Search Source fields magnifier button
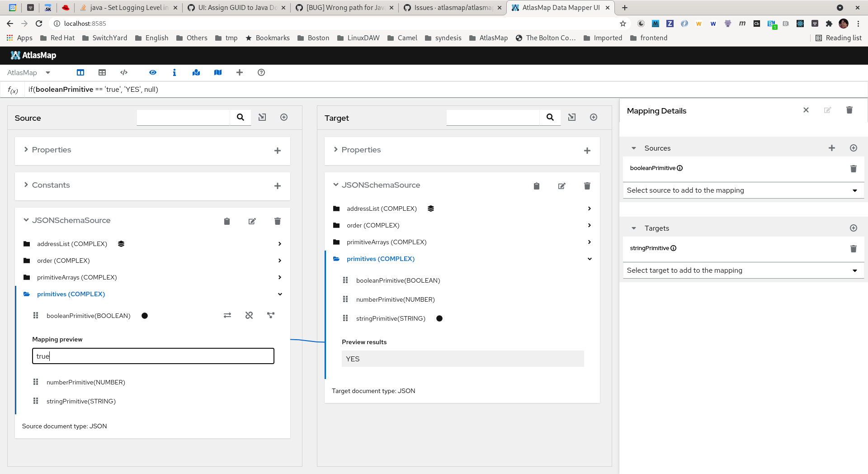 point(241,118)
